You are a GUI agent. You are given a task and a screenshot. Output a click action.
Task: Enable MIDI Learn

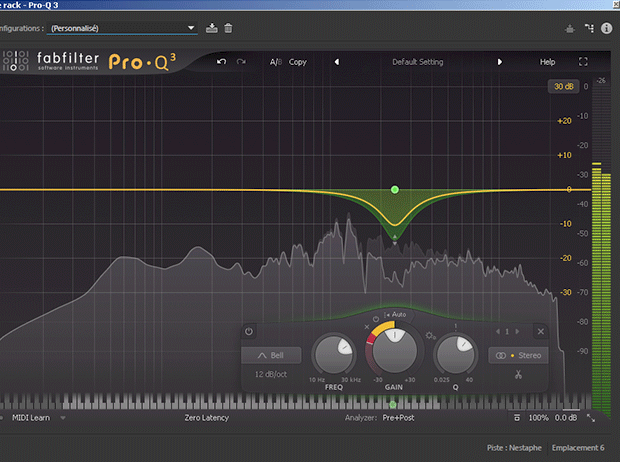click(31, 418)
